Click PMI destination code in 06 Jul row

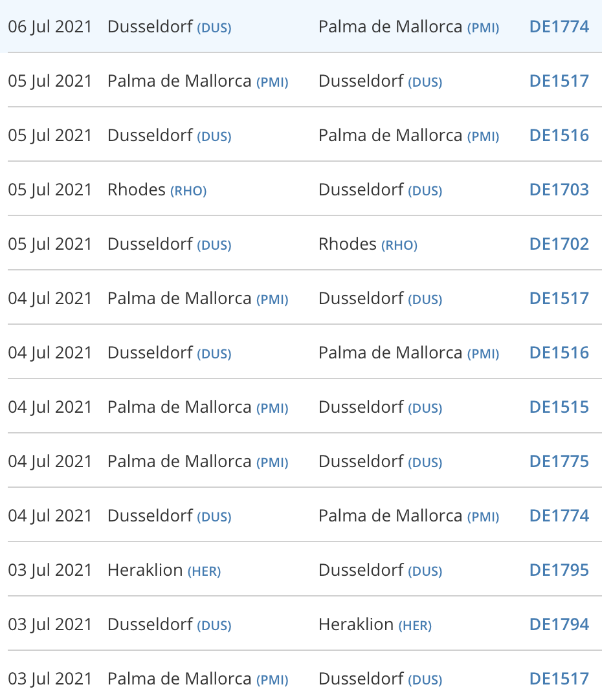point(483,28)
